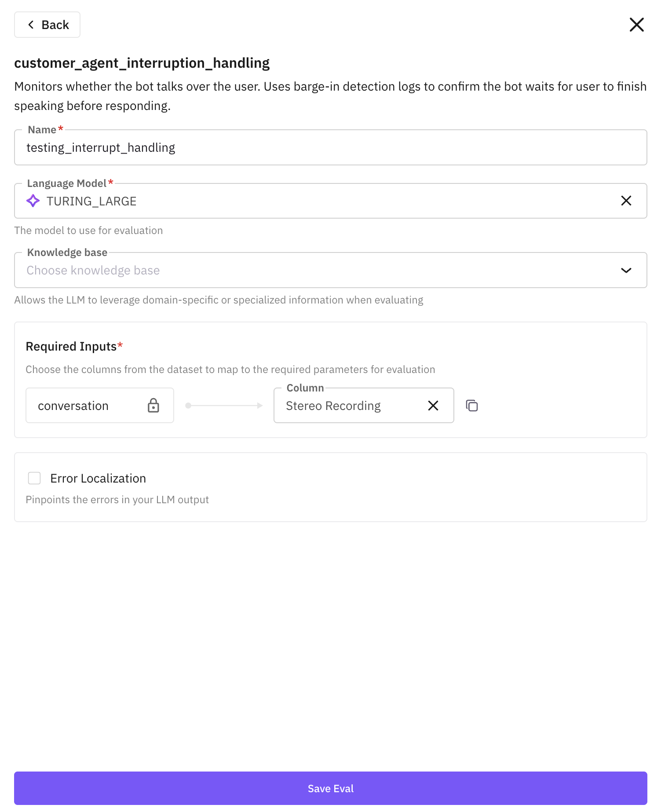Click the Error Localization label text
The image size is (650, 812).
[98, 479]
